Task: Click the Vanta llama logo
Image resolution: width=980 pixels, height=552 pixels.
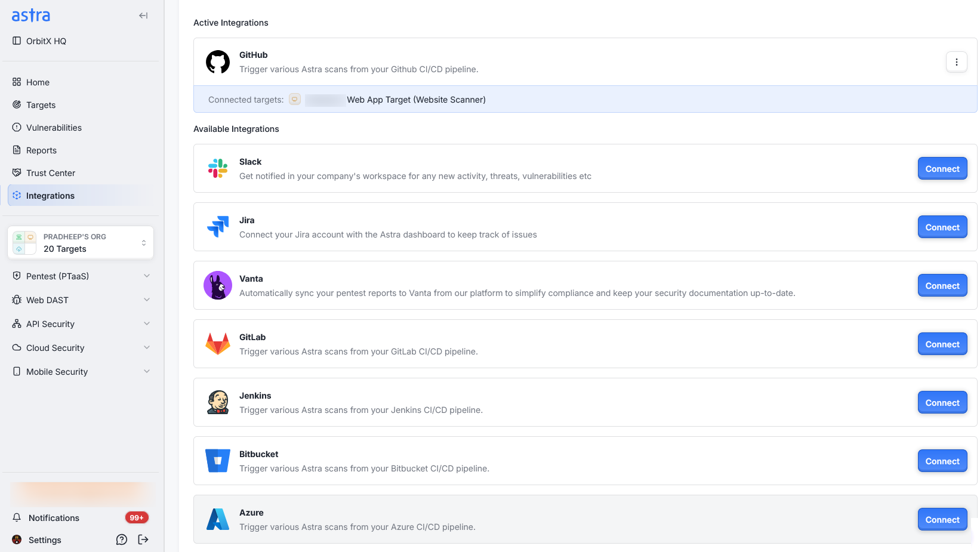Action: (218, 285)
